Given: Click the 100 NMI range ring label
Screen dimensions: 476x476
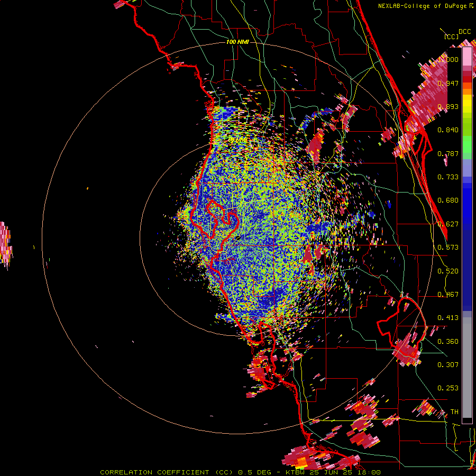Looking at the screenshot, I should pyautogui.click(x=237, y=42).
